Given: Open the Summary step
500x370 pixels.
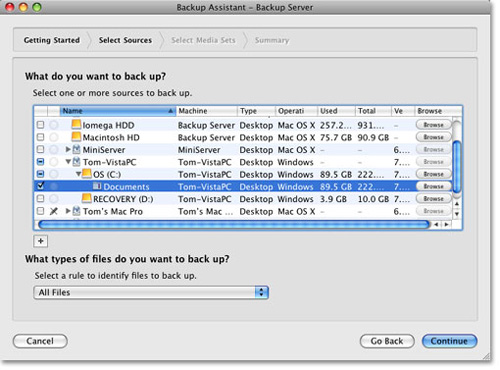Looking at the screenshot, I should (272, 40).
